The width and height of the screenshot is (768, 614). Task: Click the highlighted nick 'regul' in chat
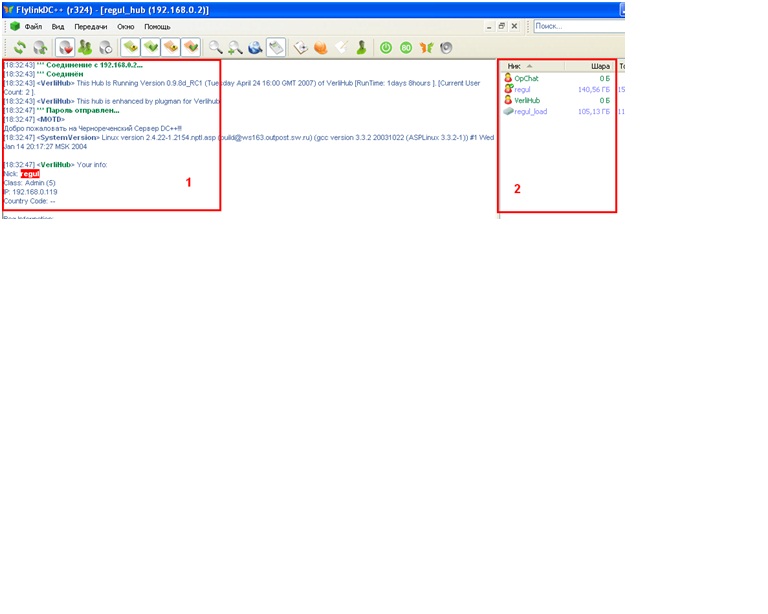coord(30,174)
